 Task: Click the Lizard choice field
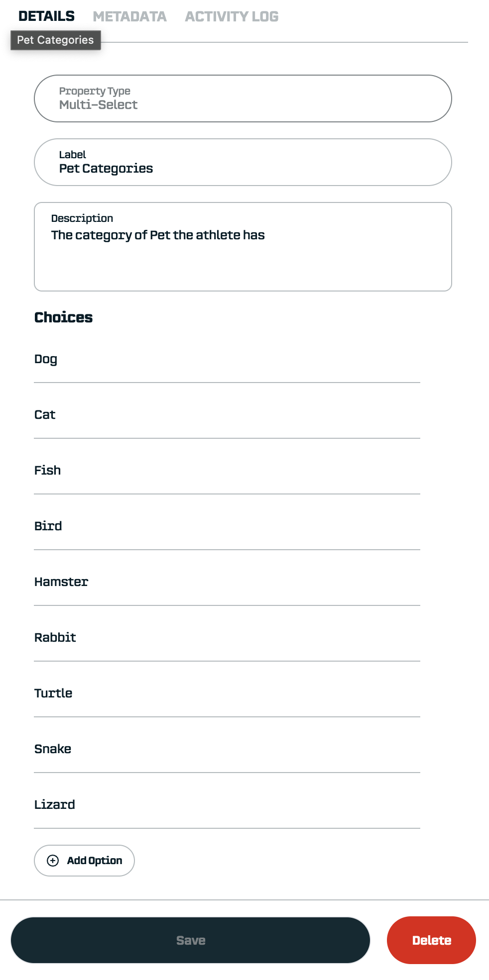click(x=227, y=805)
